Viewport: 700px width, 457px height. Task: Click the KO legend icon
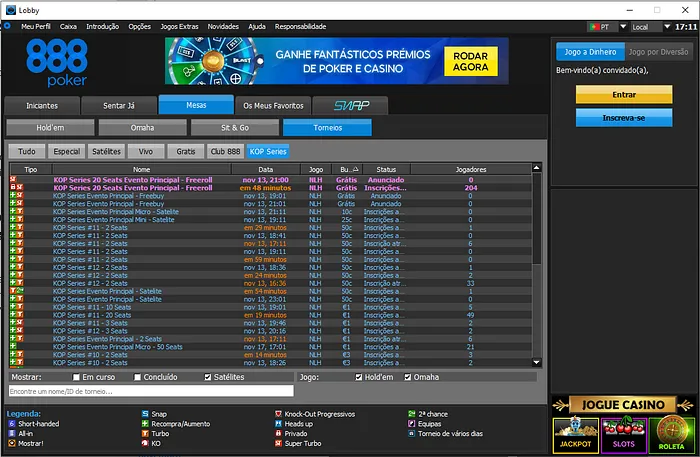[145, 444]
